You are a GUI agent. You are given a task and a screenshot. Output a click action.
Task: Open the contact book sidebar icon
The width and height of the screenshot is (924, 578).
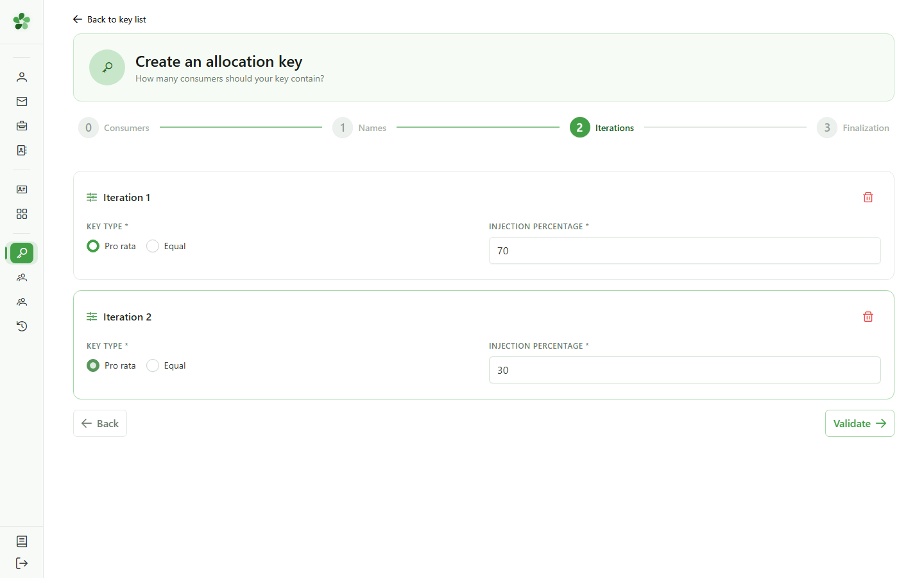coord(22,150)
